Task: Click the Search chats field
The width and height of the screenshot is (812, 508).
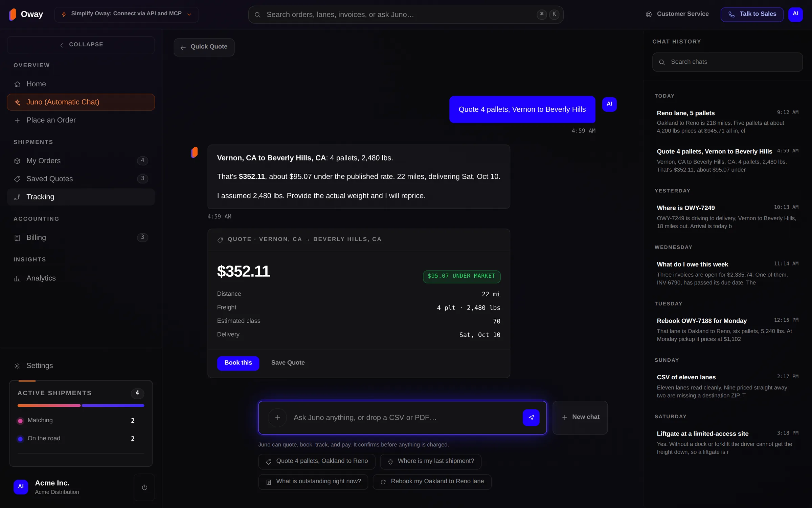Action: 727,62
